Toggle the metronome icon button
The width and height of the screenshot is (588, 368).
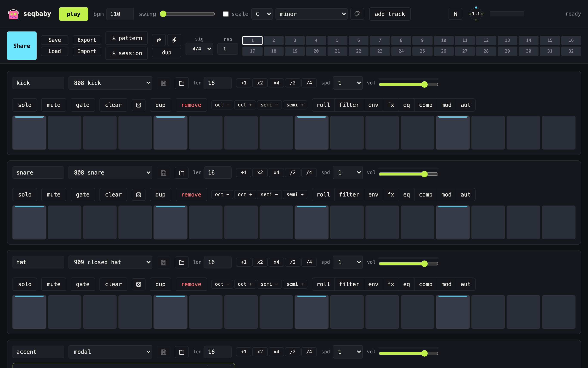455,14
